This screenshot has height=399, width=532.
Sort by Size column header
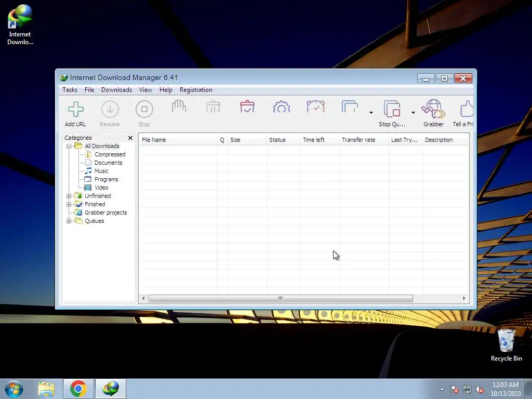click(x=247, y=140)
